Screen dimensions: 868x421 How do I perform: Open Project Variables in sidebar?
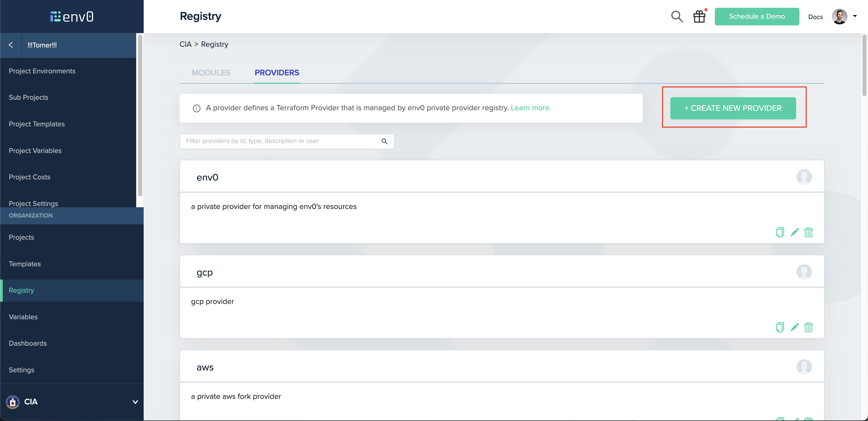pos(35,151)
